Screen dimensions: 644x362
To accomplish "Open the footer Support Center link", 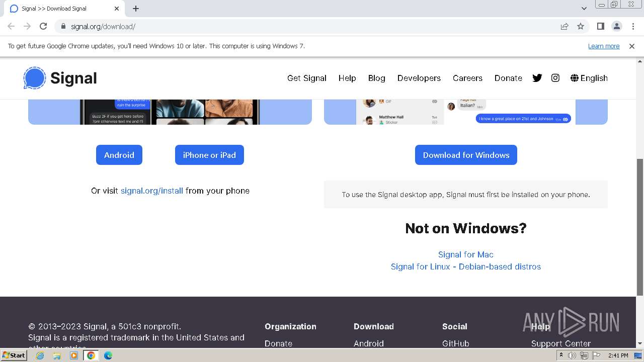I will point(561,343).
